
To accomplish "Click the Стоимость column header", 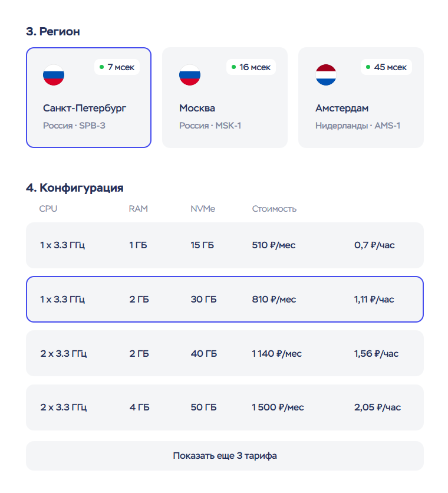I will [x=274, y=209].
